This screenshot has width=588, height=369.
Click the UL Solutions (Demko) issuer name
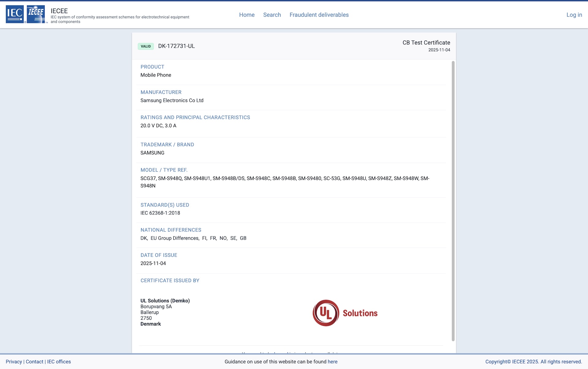(165, 300)
